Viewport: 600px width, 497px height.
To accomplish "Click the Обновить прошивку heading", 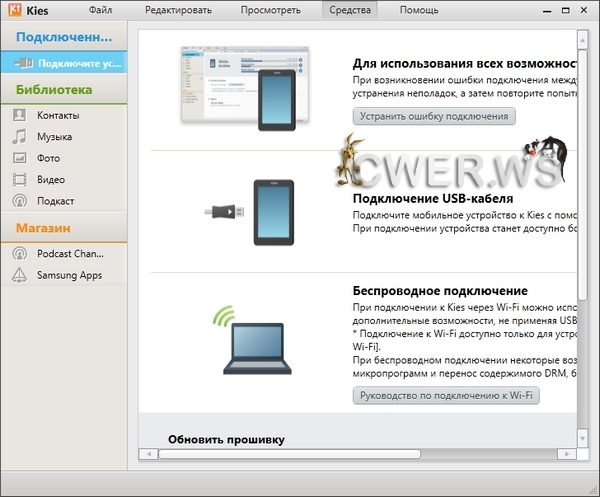I will coord(227,440).
